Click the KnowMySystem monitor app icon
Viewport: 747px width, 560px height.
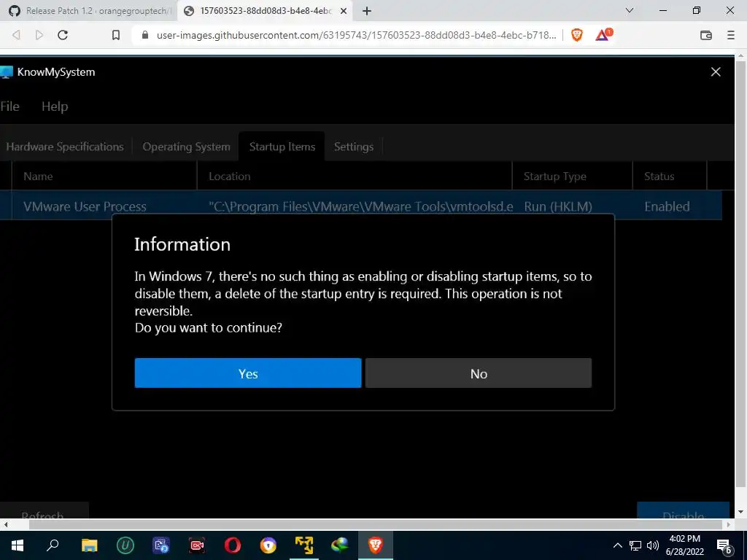click(6, 72)
